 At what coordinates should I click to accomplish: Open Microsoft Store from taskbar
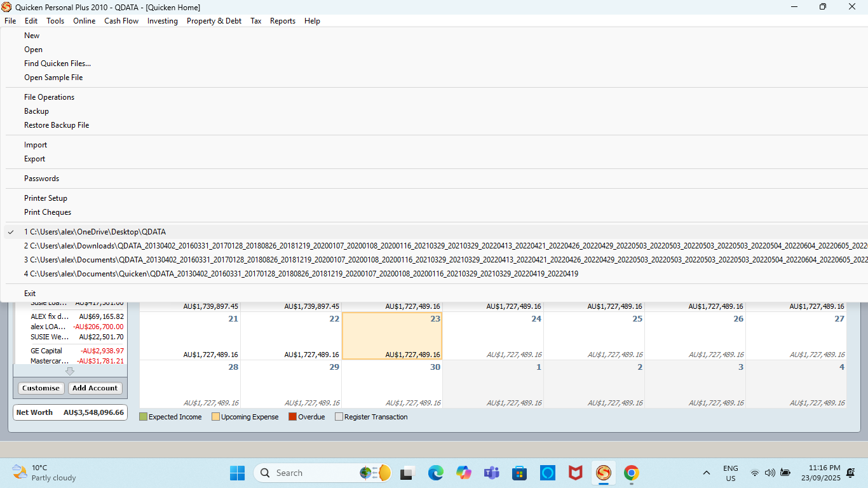[519, 473]
